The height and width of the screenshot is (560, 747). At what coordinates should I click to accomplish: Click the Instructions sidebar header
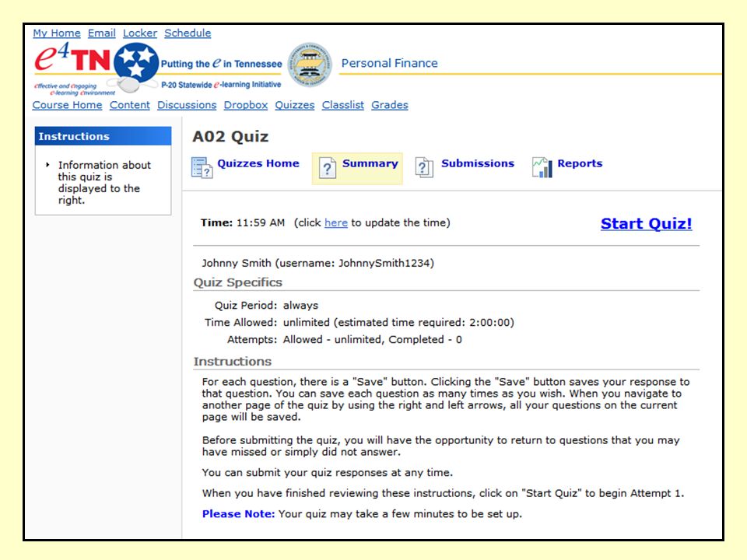coord(103,136)
